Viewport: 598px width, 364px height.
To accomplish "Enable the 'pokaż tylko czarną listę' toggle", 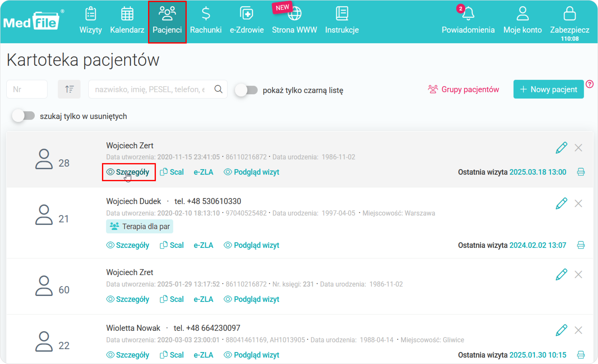I will click(246, 90).
